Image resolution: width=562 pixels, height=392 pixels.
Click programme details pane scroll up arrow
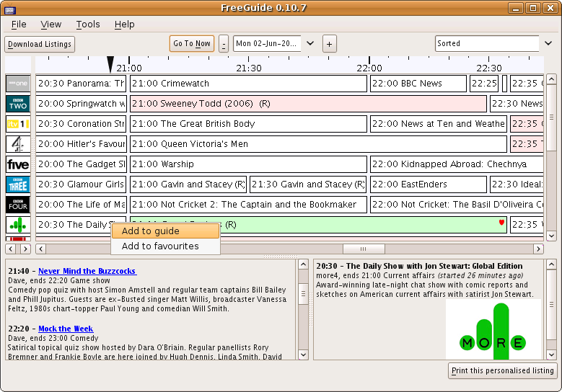(551, 264)
